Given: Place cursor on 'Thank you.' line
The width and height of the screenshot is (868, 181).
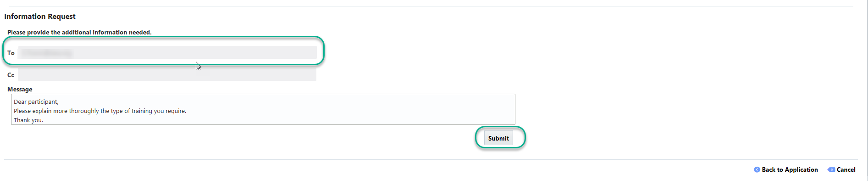Looking at the screenshot, I should (x=28, y=120).
